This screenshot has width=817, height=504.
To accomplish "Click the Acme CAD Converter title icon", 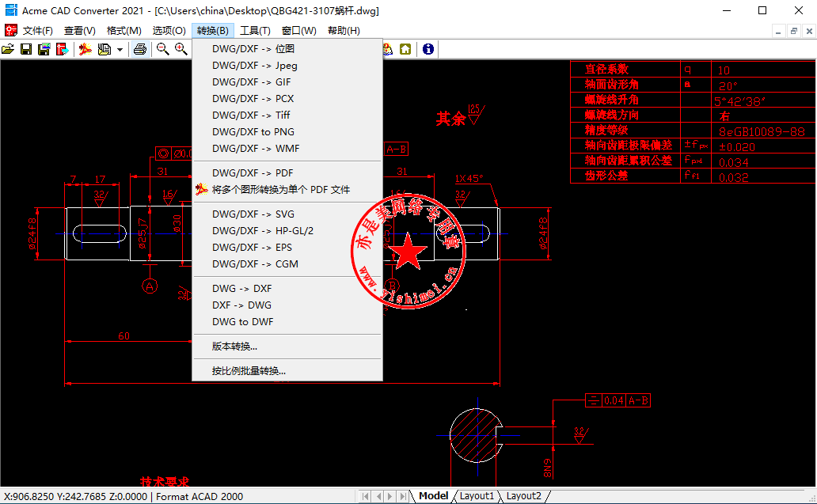I will [11, 10].
